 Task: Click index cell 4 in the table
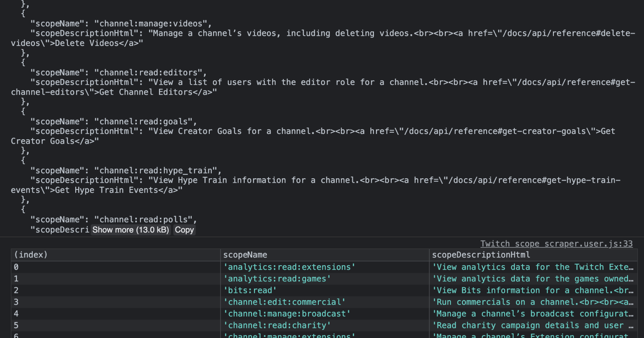pyautogui.click(x=116, y=313)
